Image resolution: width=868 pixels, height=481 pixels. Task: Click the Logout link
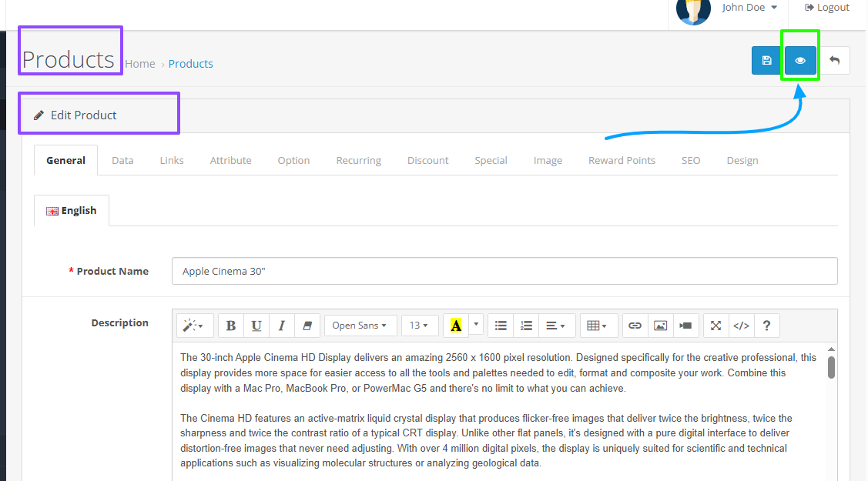(x=827, y=8)
